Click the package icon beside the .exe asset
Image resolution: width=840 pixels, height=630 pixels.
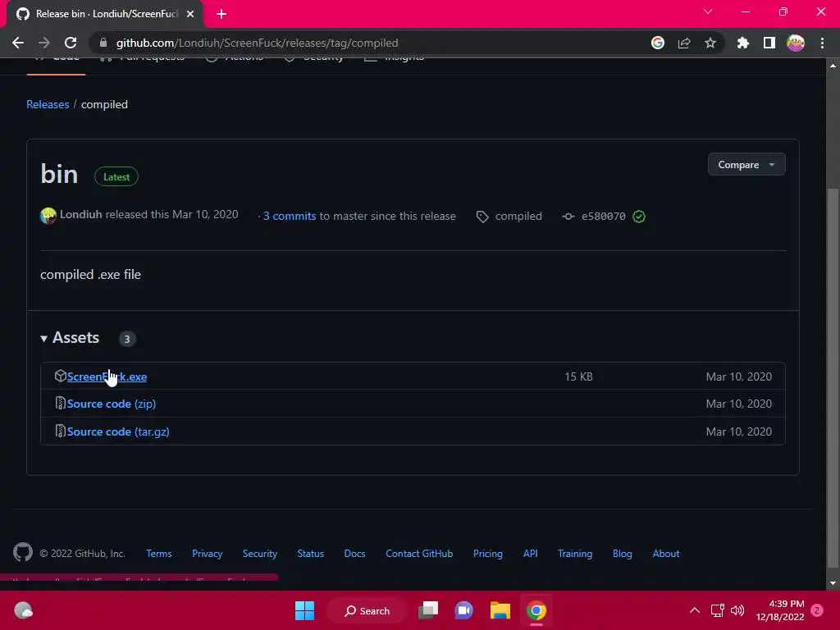point(60,376)
